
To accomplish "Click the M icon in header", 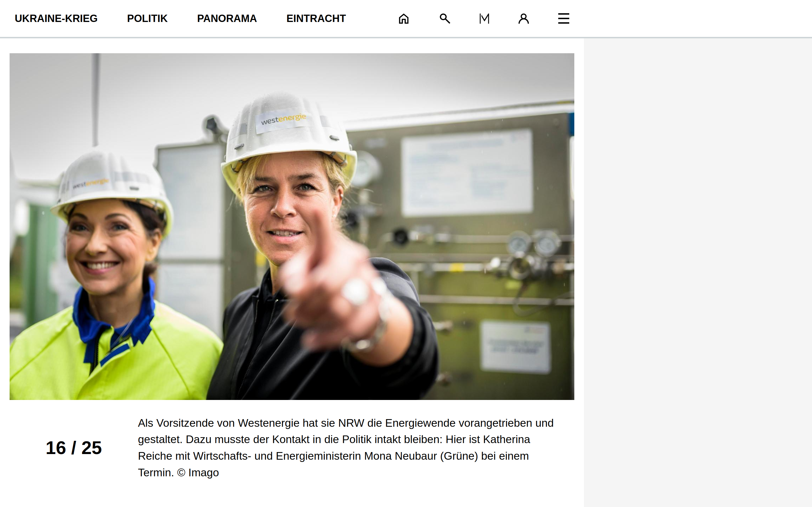I will pyautogui.click(x=484, y=18).
